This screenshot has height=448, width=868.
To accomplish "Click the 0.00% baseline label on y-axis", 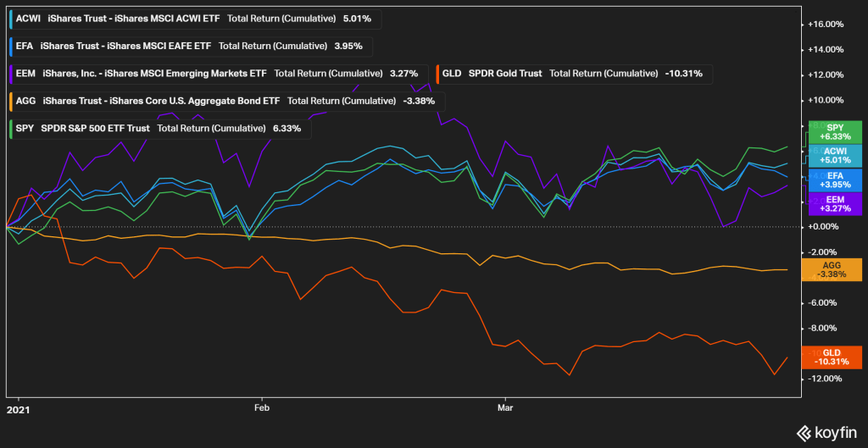I will 826,227.
